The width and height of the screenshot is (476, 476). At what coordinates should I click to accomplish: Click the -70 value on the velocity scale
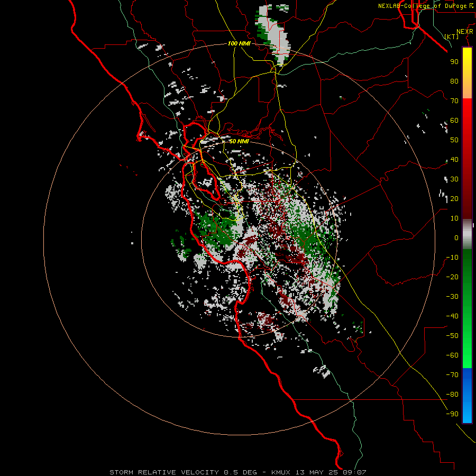pyautogui.click(x=452, y=375)
